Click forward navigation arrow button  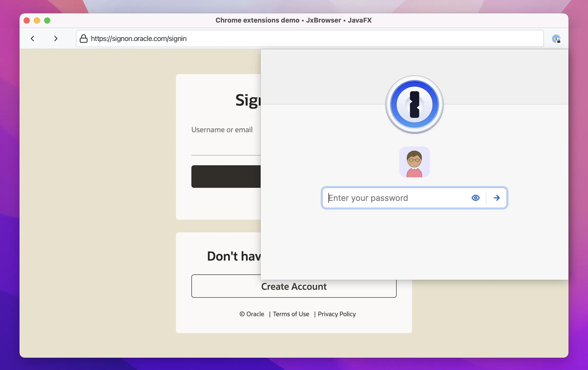[x=55, y=38]
